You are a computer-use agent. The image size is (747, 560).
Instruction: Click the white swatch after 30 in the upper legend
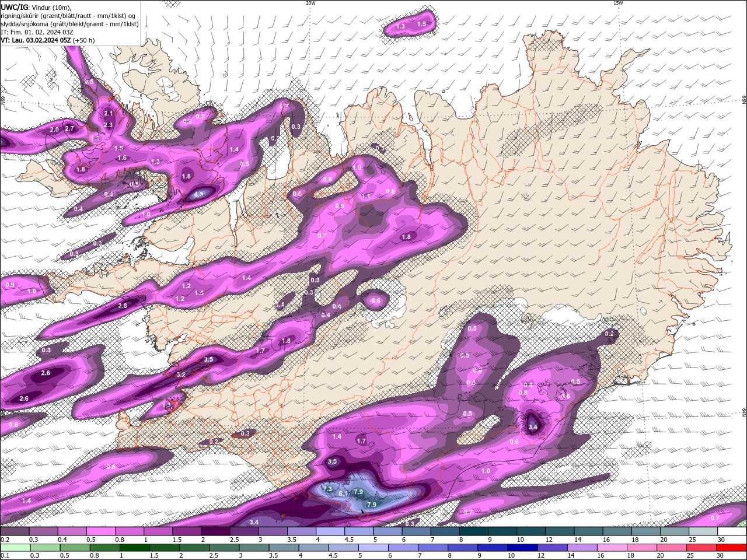732,531
